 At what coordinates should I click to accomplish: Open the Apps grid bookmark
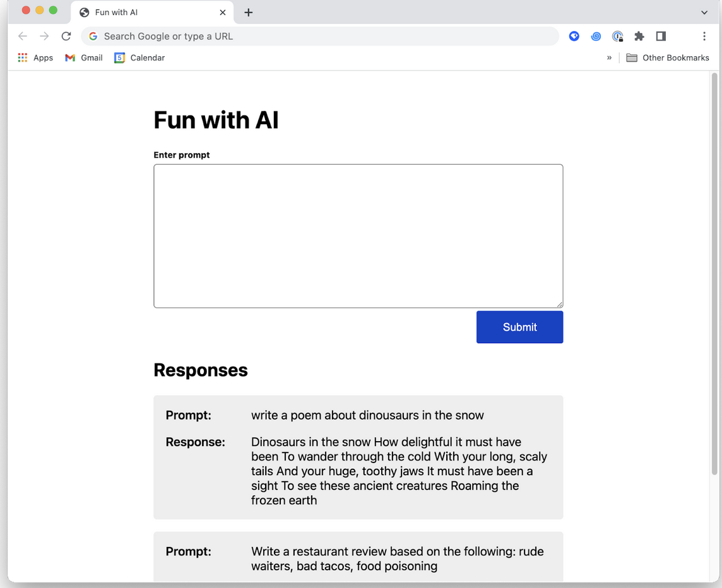tap(35, 57)
